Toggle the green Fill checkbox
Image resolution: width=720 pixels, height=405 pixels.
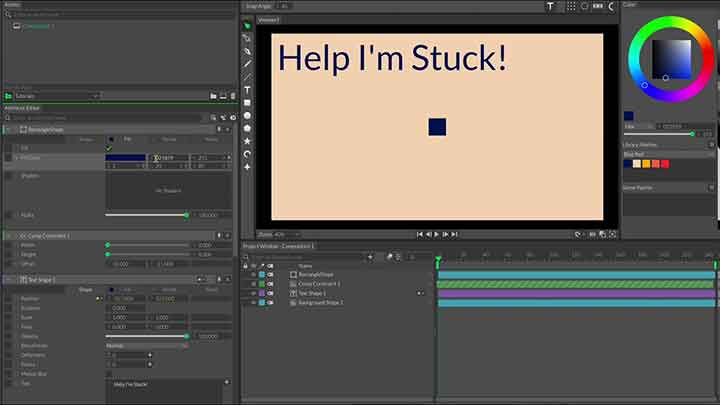click(x=109, y=148)
